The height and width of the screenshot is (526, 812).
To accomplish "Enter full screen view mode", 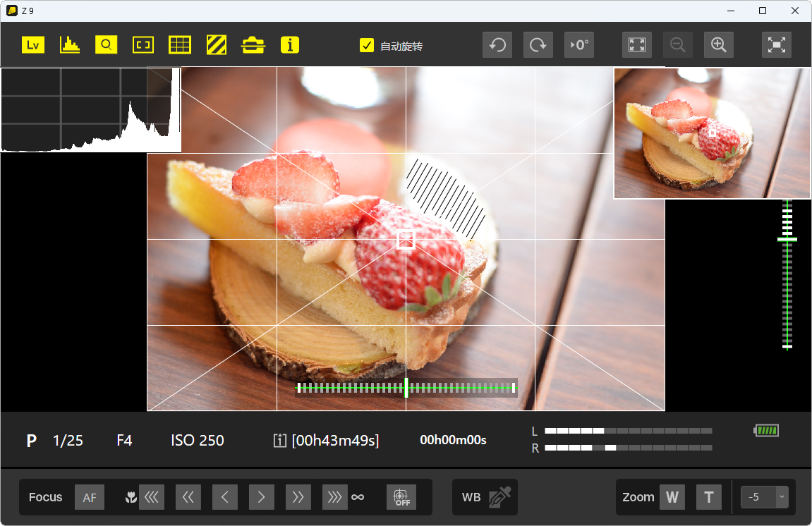I will 777,45.
